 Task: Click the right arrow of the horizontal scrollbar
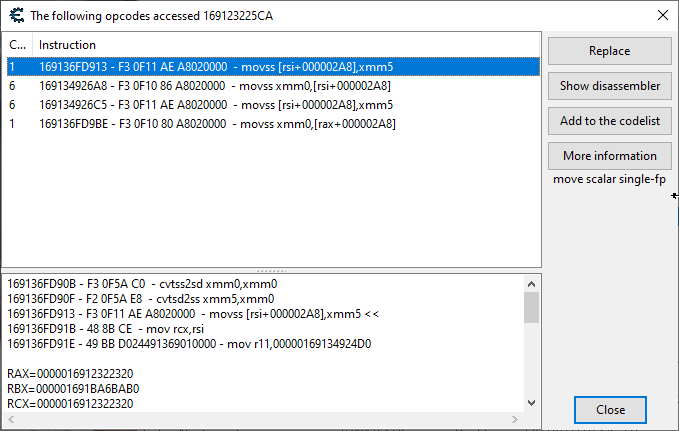(514, 419)
